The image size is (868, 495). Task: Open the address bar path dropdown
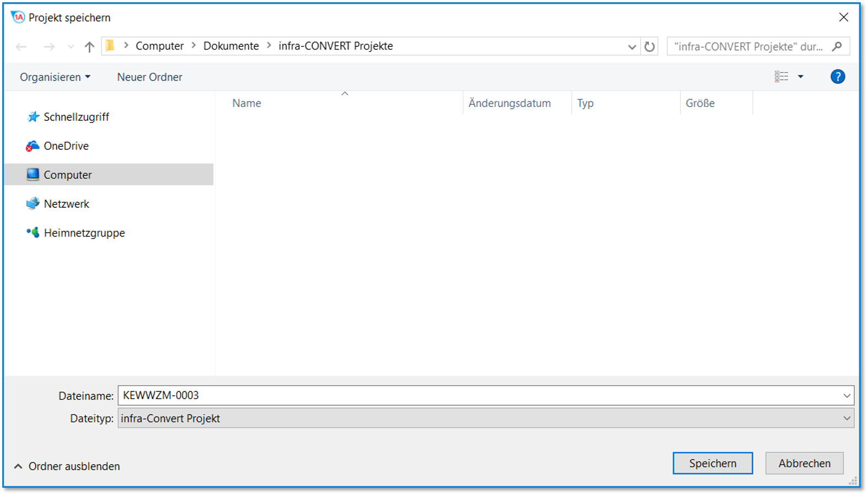point(631,47)
